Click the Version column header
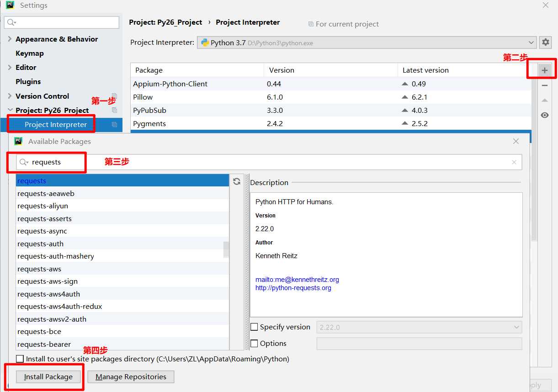This screenshot has width=558, height=392. [x=331, y=70]
